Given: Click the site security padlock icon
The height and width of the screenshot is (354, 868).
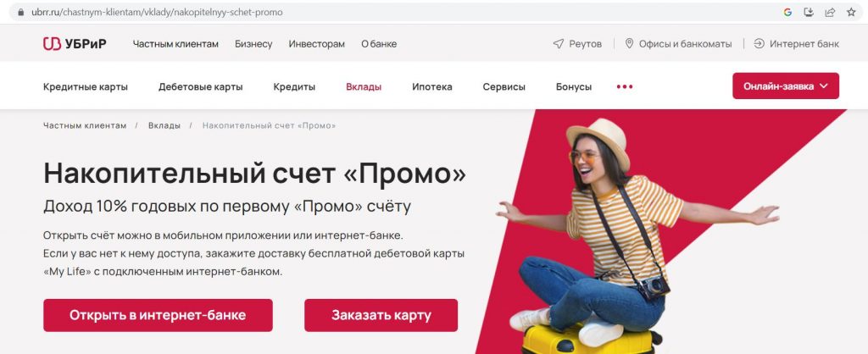Looking at the screenshot, I should (x=21, y=12).
